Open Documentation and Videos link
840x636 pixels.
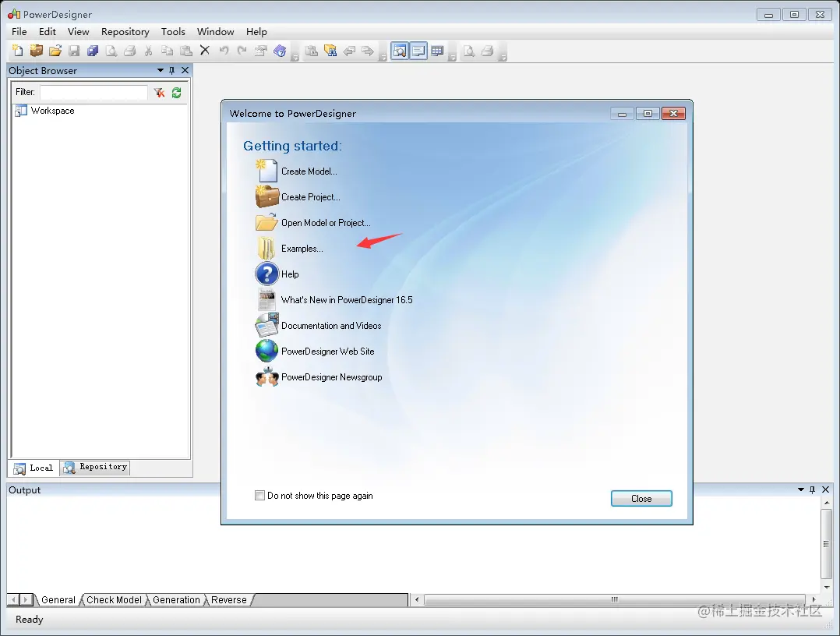[x=331, y=326]
